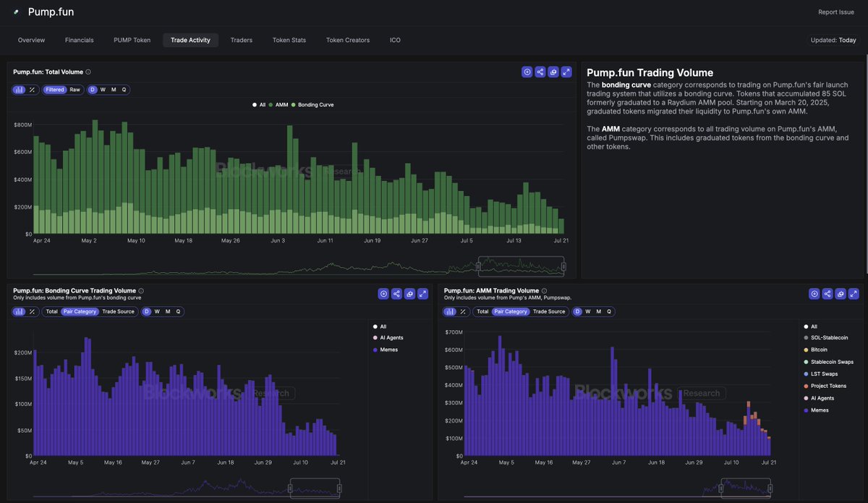Toggle Memes in AMM legend
The height and width of the screenshot is (503, 868).
pos(816,410)
